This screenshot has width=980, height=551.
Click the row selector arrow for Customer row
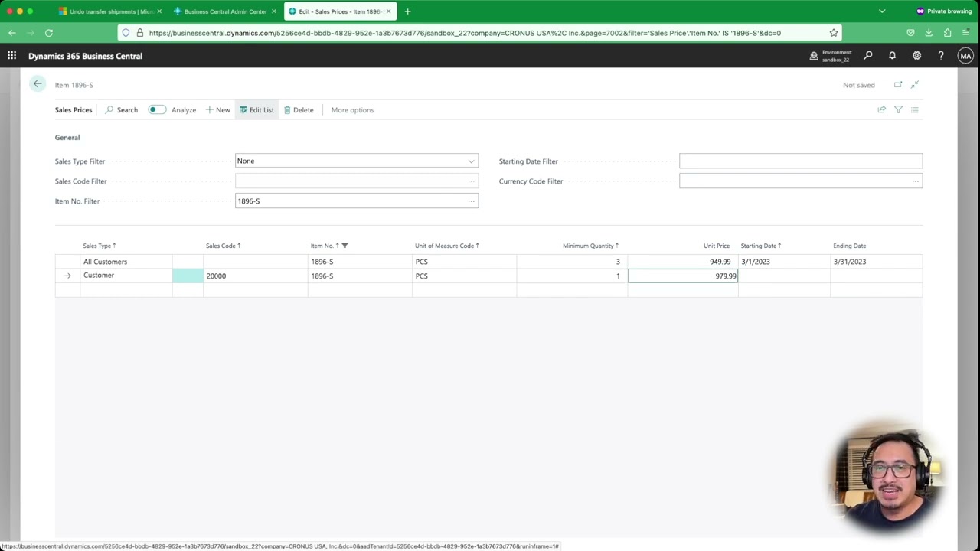[x=67, y=275]
